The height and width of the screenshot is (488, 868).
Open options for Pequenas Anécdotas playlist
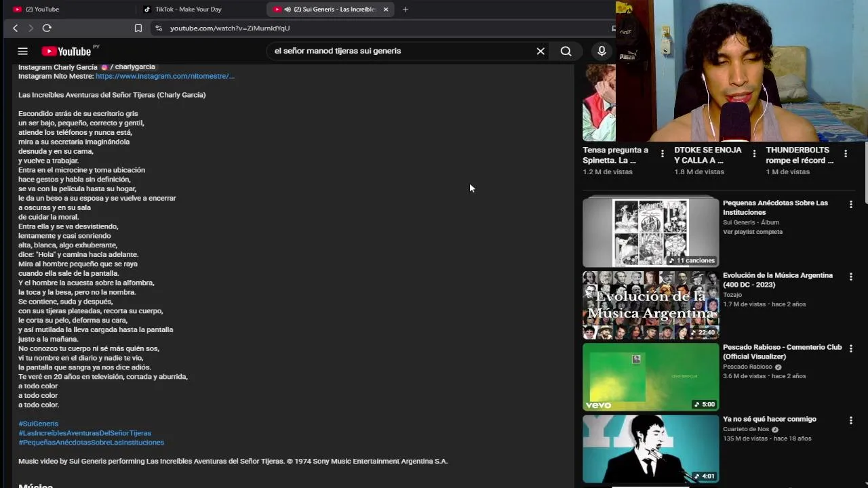[850, 204]
